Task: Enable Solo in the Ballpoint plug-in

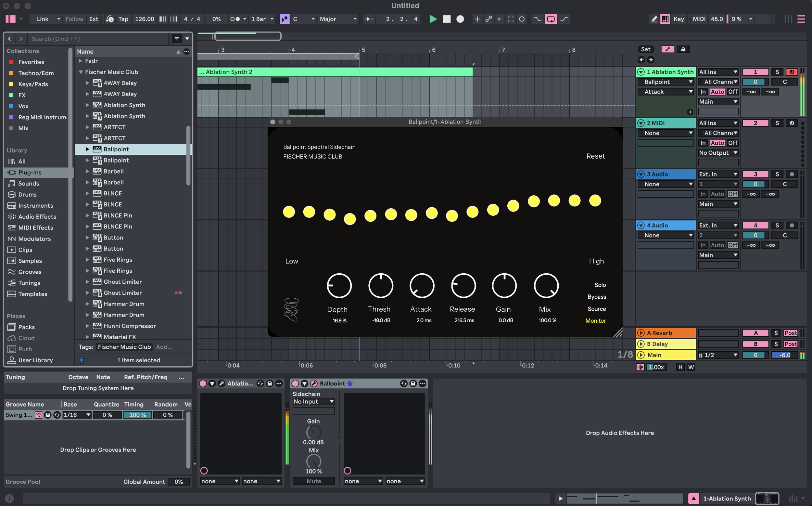Action: click(600, 285)
